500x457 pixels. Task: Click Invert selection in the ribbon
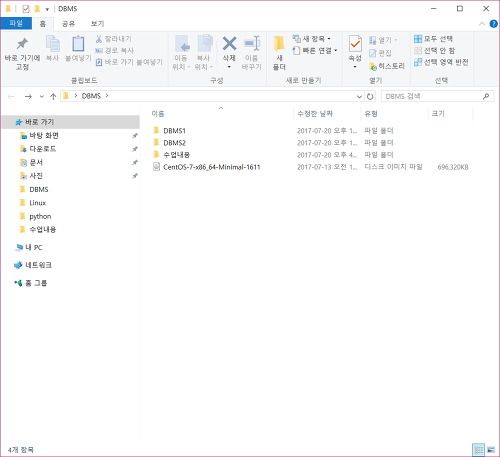(x=441, y=62)
